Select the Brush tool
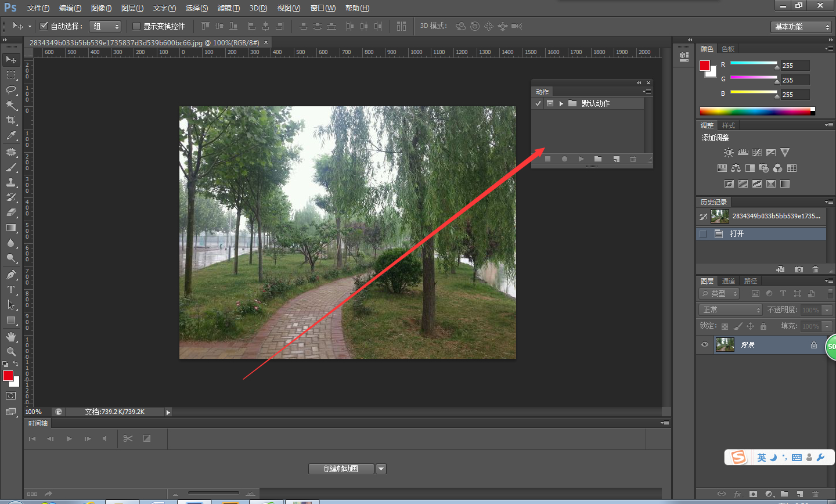 [11, 167]
